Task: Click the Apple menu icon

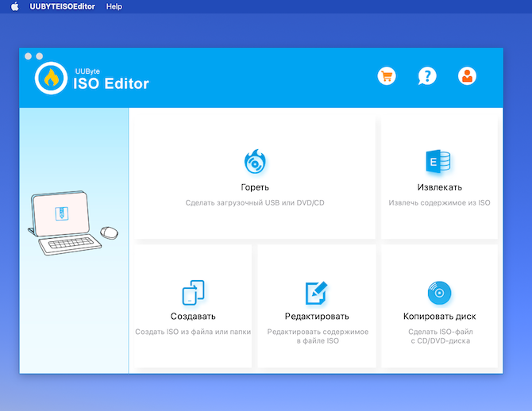Action: (x=15, y=6)
